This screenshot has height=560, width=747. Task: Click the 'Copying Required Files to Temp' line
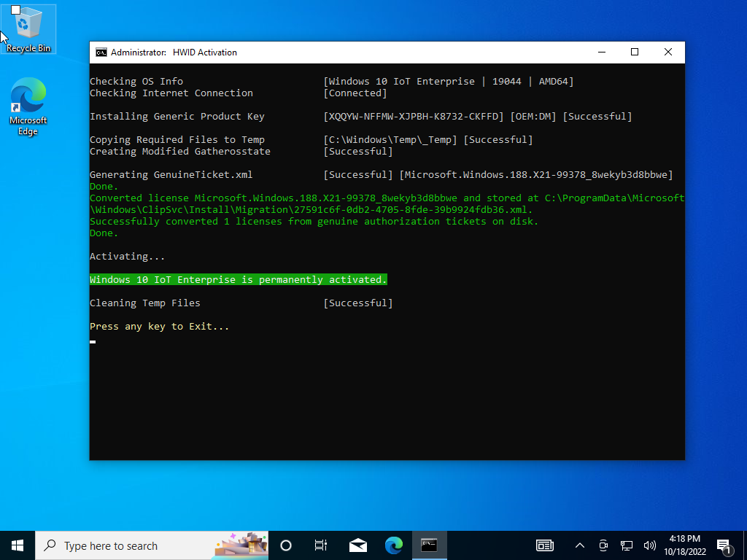pos(177,139)
